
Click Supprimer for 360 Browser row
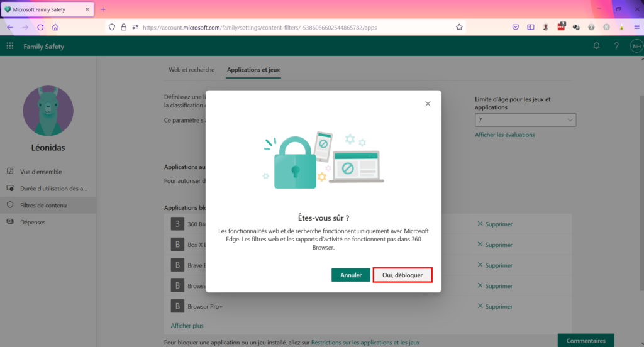pyautogui.click(x=495, y=224)
